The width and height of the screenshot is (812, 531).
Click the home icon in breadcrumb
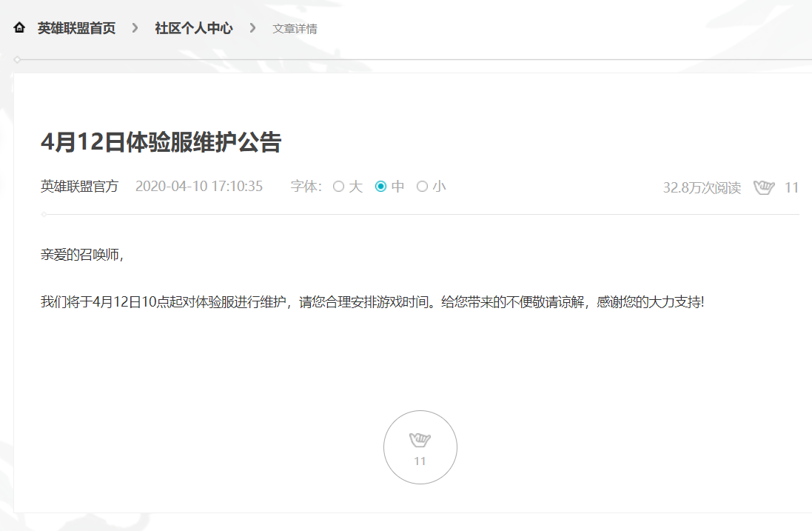coord(19,27)
